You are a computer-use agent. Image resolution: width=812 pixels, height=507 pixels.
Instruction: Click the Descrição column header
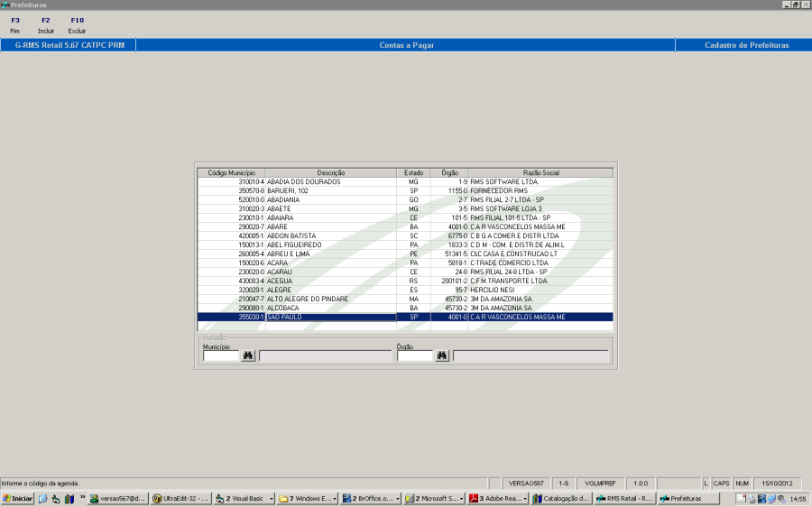pyautogui.click(x=331, y=173)
